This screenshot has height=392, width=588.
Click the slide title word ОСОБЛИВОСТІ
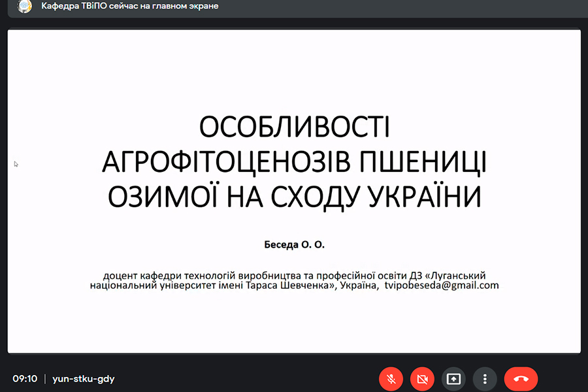pyautogui.click(x=293, y=127)
